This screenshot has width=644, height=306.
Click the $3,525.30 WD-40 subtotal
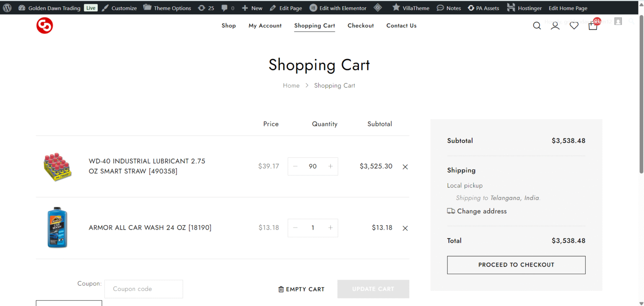pos(376,166)
